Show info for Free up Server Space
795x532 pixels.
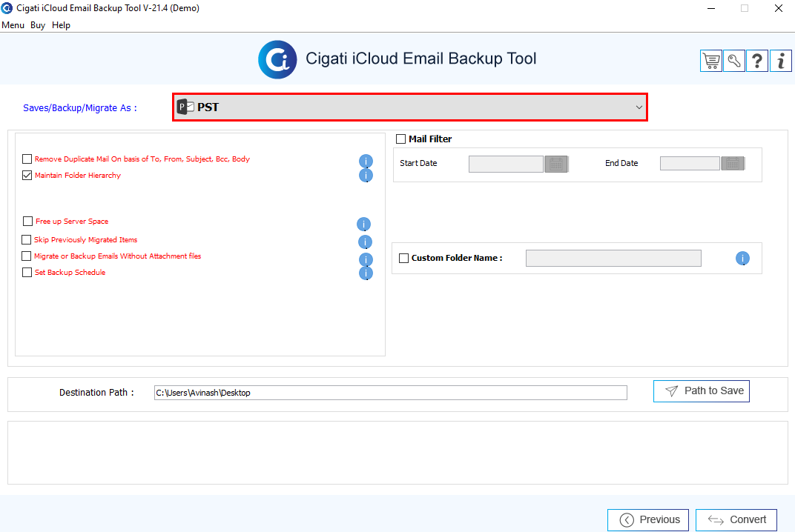(363, 224)
